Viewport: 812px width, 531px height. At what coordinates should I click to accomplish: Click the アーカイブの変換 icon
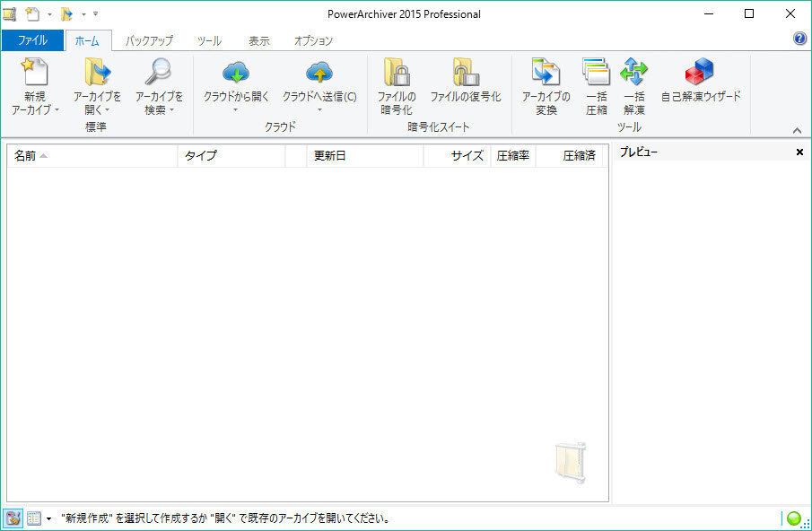point(546,72)
